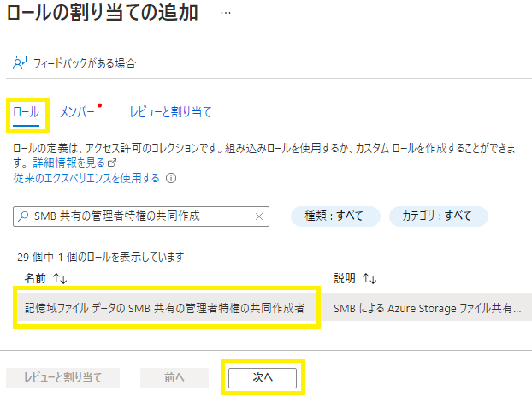Image resolution: width=532 pixels, height=403 pixels.
Task: Click the magnifier icon in search box
Action: coord(23,216)
